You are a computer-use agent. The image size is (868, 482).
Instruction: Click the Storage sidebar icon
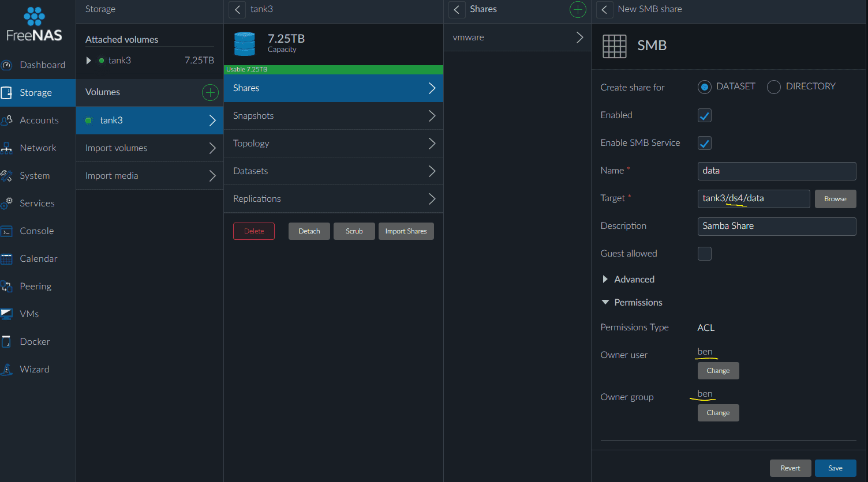[x=6, y=93]
